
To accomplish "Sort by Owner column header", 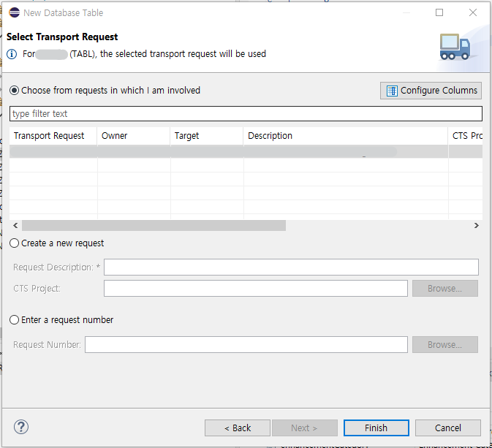I will click(x=115, y=136).
